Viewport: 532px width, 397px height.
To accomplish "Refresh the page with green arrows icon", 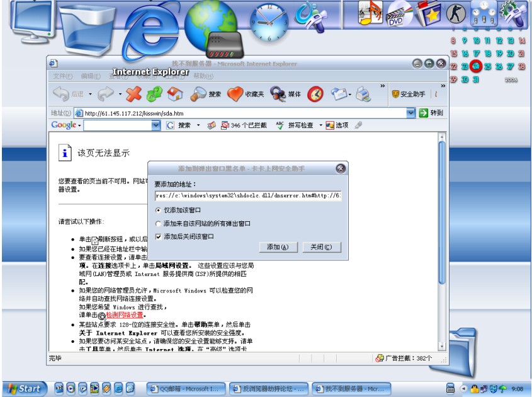I will coord(154,94).
